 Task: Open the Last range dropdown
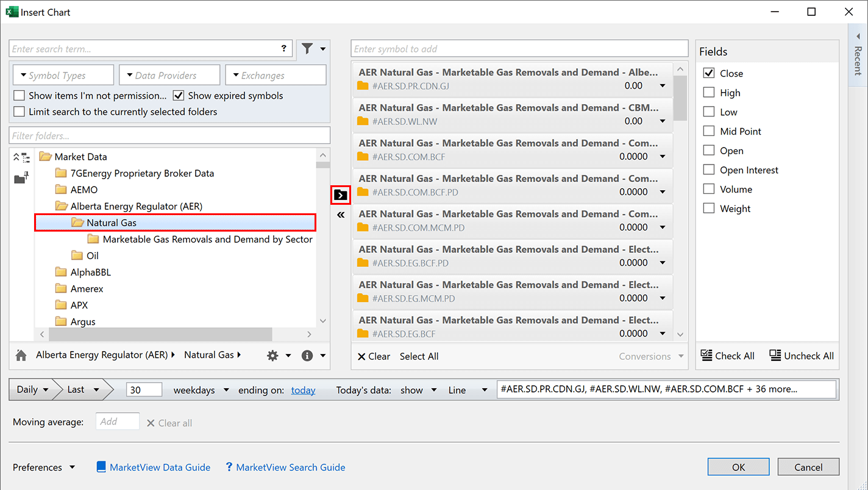tap(83, 389)
